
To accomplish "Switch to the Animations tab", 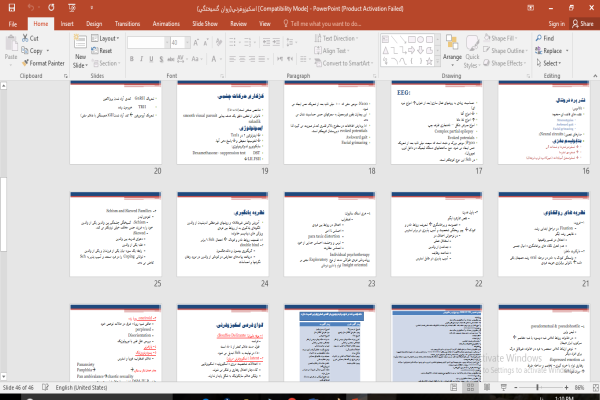I will click(x=166, y=24).
